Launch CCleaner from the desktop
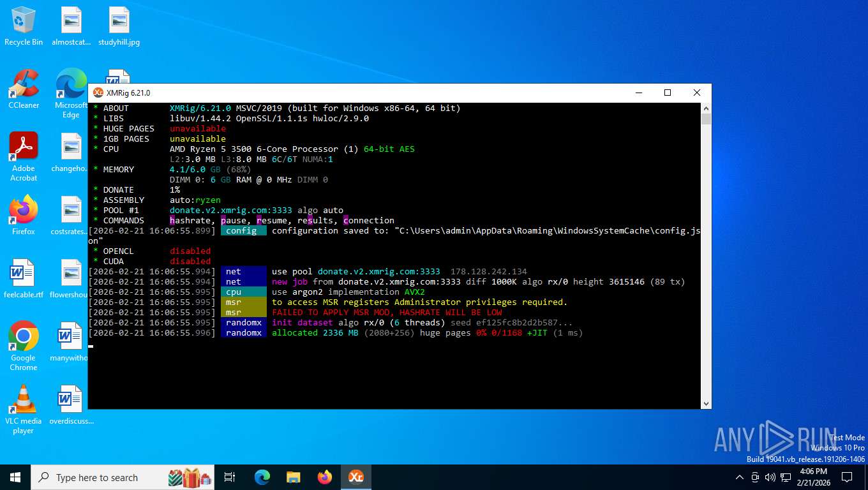This screenshot has width=868, height=490. pyautogui.click(x=24, y=89)
